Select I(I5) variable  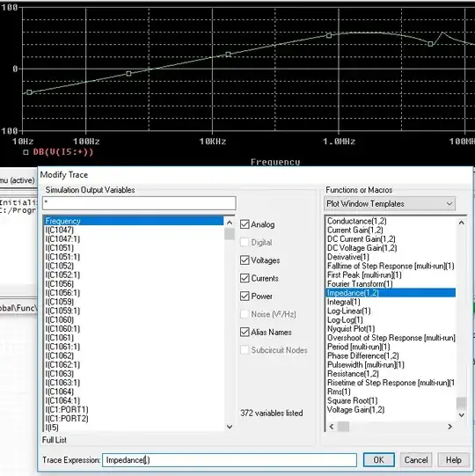52,428
